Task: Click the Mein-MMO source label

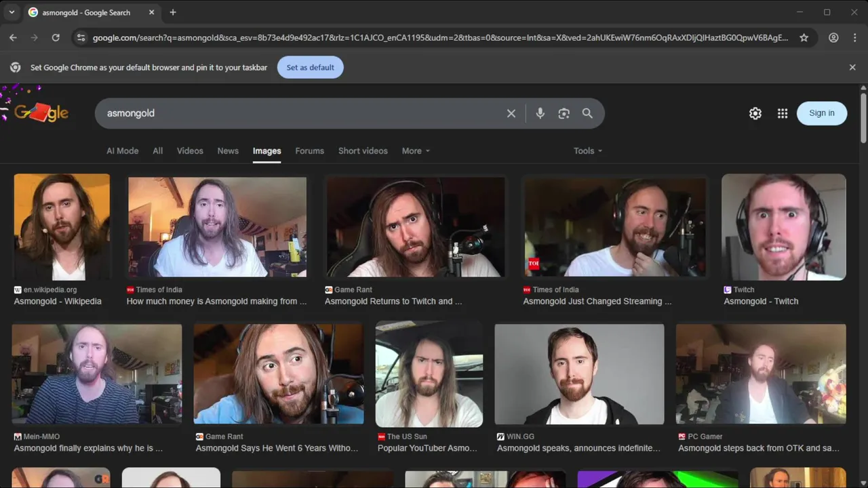Action: coord(42,436)
